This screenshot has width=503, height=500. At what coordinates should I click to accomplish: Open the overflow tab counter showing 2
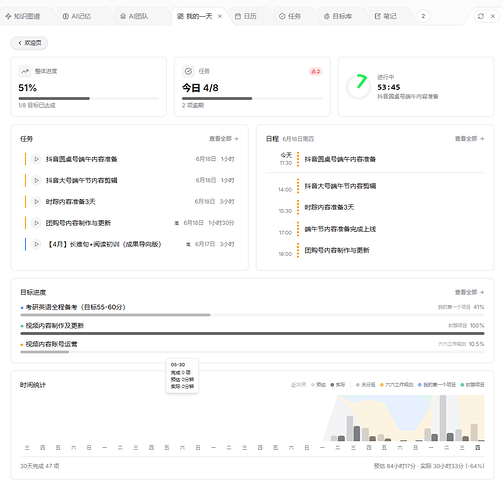[x=423, y=16]
